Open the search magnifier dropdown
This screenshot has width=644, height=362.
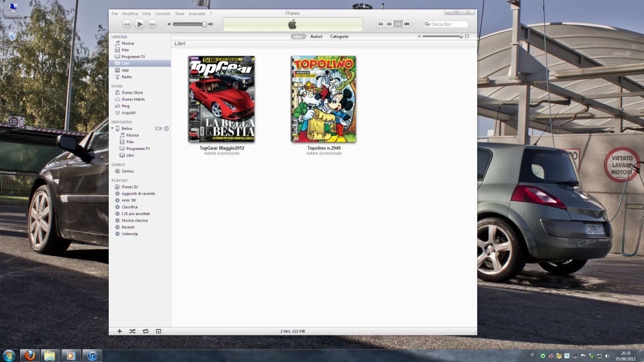pyautogui.click(x=427, y=24)
